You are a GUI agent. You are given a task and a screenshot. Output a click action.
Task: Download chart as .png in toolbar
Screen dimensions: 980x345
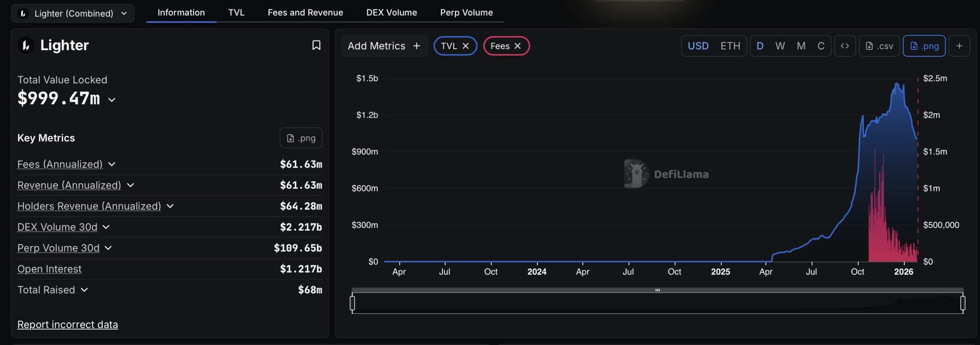pyautogui.click(x=924, y=46)
